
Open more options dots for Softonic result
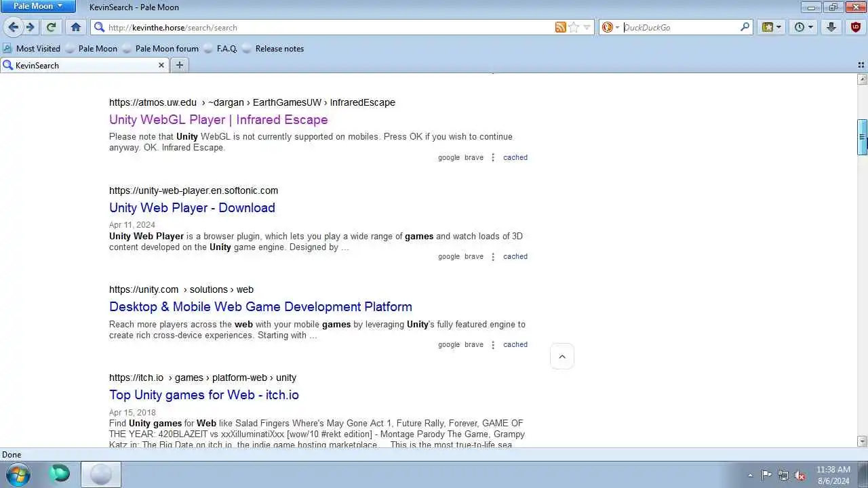493,256
